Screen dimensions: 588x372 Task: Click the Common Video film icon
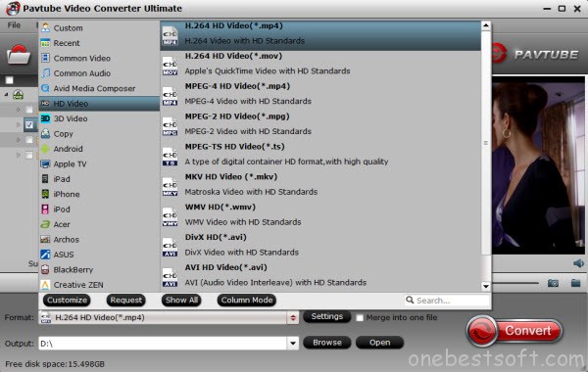point(45,58)
